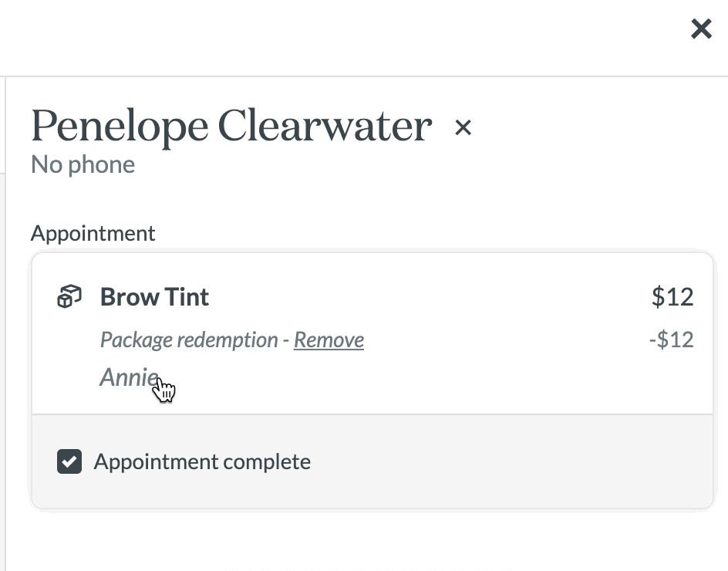
Task: Click the package box icon beside Brow Tint
Action: tap(69, 296)
